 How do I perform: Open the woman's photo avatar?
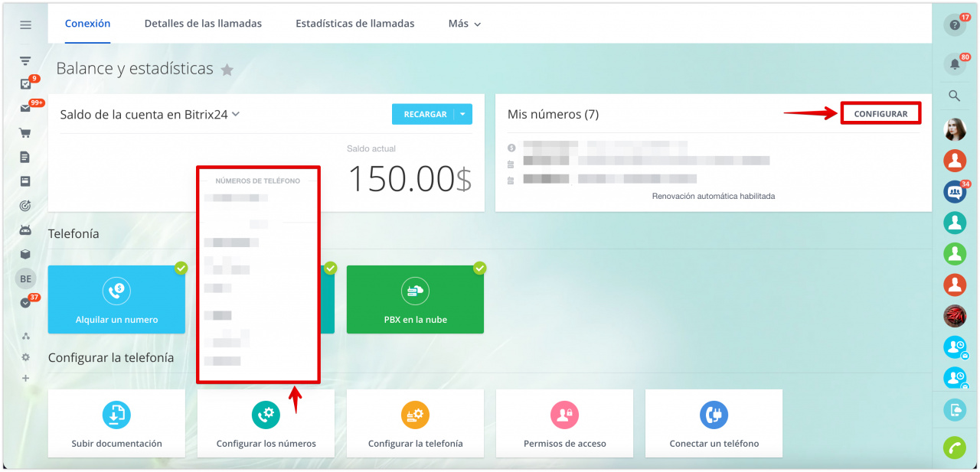point(955,129)
